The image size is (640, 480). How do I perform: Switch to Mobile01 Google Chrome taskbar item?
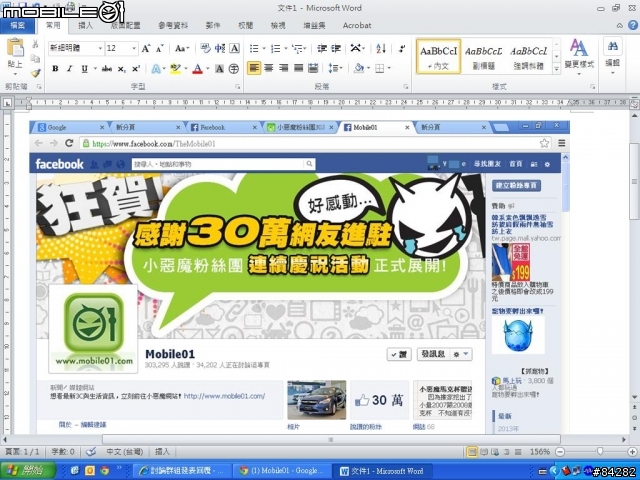point(282,471)
